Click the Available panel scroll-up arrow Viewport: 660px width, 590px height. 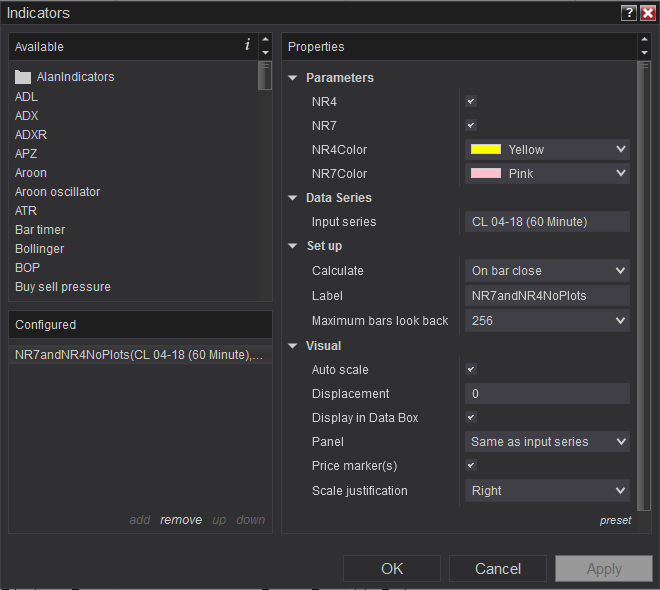click(265, 40)
